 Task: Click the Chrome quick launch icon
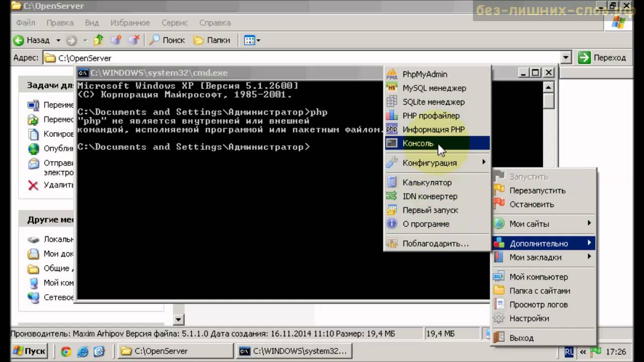click(x=66, y=351)
